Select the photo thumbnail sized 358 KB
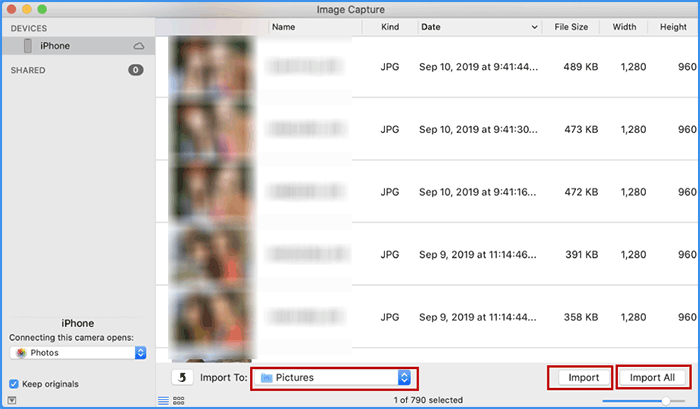700x409 pixels. point(211,317)
